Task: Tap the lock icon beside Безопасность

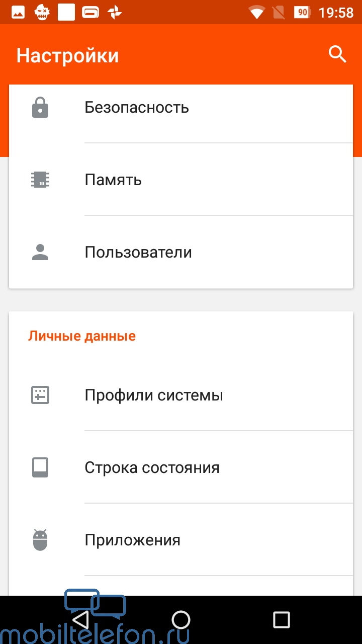Action: (x=40, y=108)
